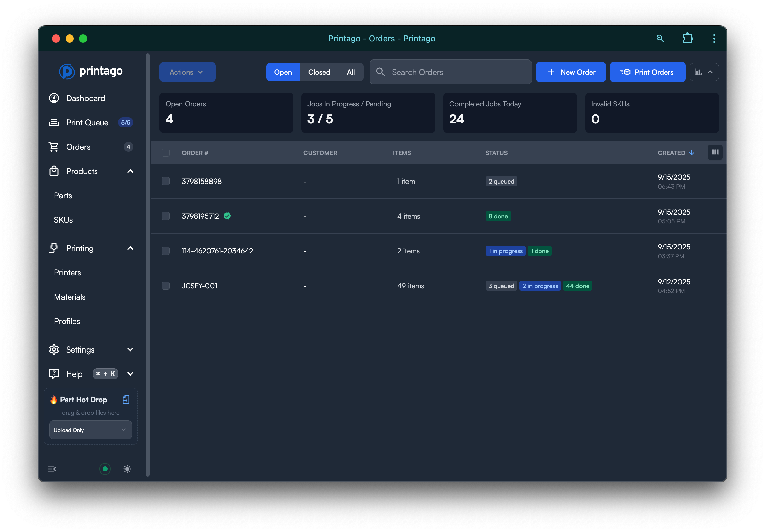The image size is (765, 532).
Task: Check the select-all orders header checkbox
Action: click(x=166, y=153)
